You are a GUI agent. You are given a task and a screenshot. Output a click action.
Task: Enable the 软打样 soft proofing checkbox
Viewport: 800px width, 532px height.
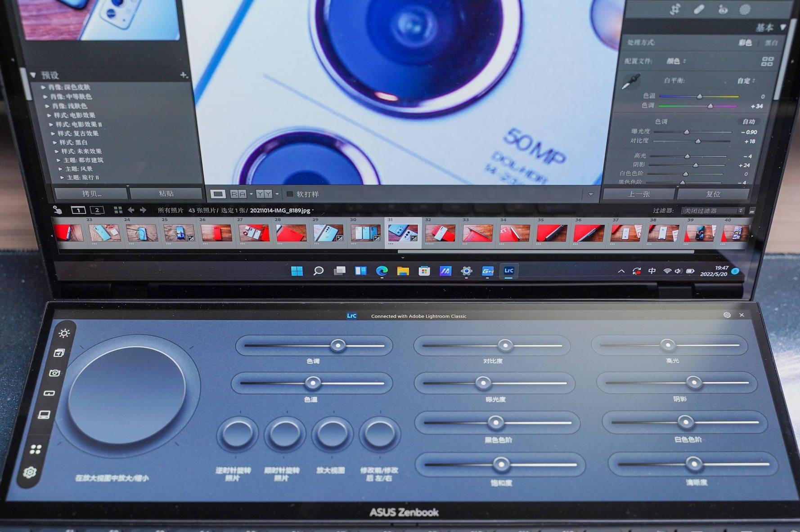click(290, 194)
